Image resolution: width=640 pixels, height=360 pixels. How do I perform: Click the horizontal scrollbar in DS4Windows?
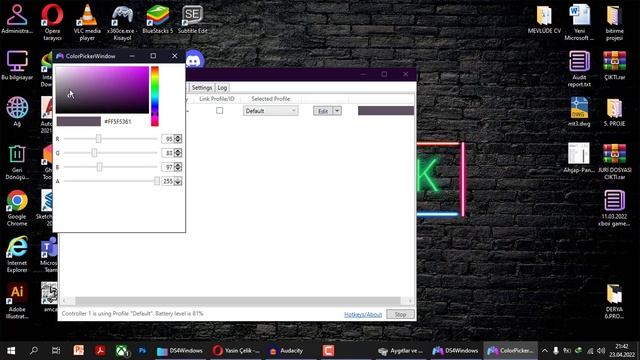coord(237,301)
